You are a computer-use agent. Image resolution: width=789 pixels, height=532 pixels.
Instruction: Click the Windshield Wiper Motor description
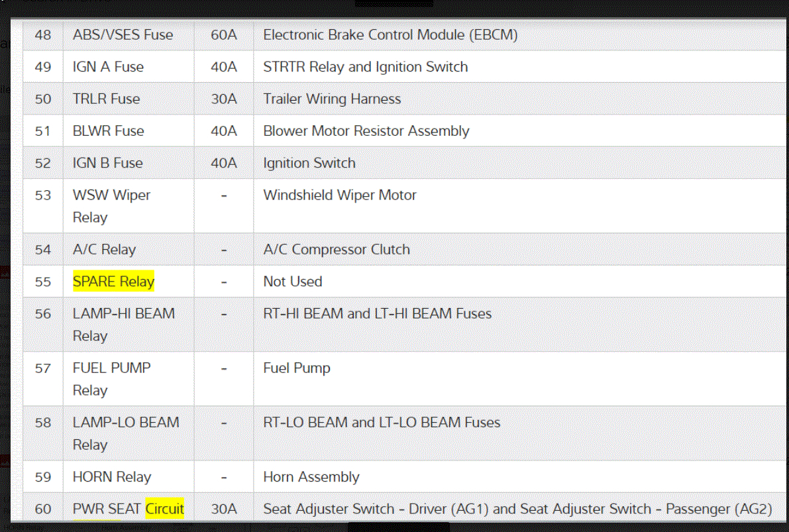tap(340, 195)
